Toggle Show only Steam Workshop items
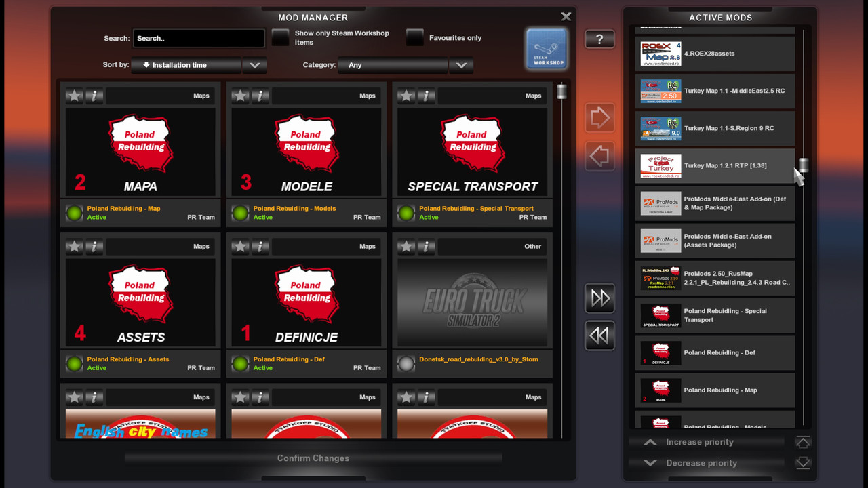Screen dimensions: 868x488 click(x=281, y=38)
